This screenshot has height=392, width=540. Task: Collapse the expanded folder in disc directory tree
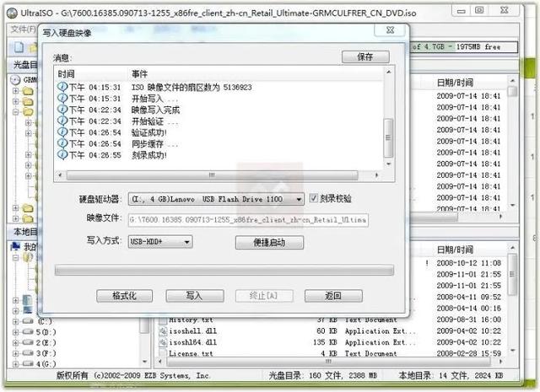click(15, 112)
